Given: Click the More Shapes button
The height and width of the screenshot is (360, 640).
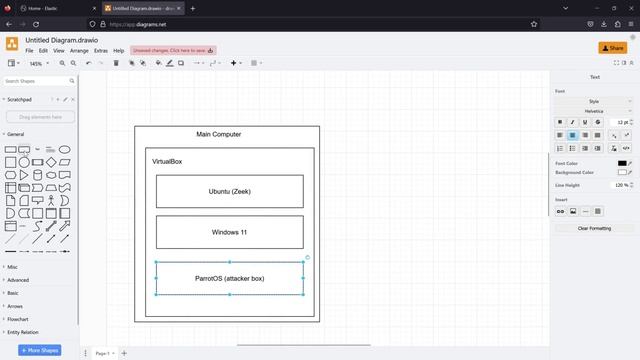Looking at the screenshot, I should click(40, 350).
